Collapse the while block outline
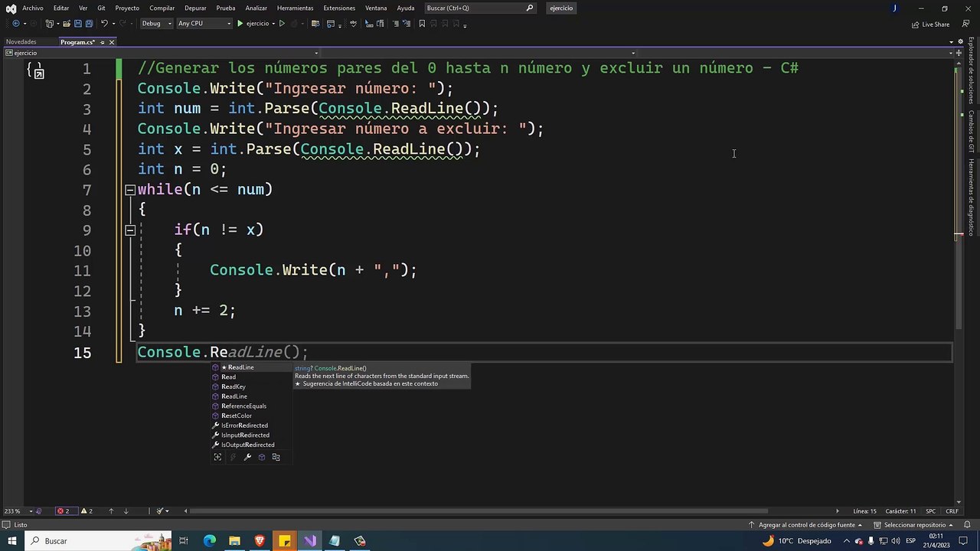Screen dimensions: 980x551 coord(130,190)
